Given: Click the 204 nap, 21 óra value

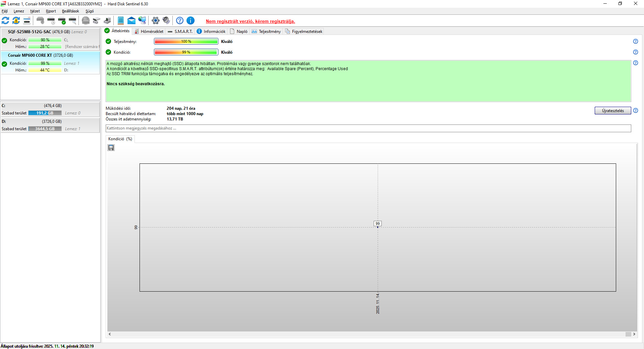Looking at the screenshot, I should click(x=181, y=108).
